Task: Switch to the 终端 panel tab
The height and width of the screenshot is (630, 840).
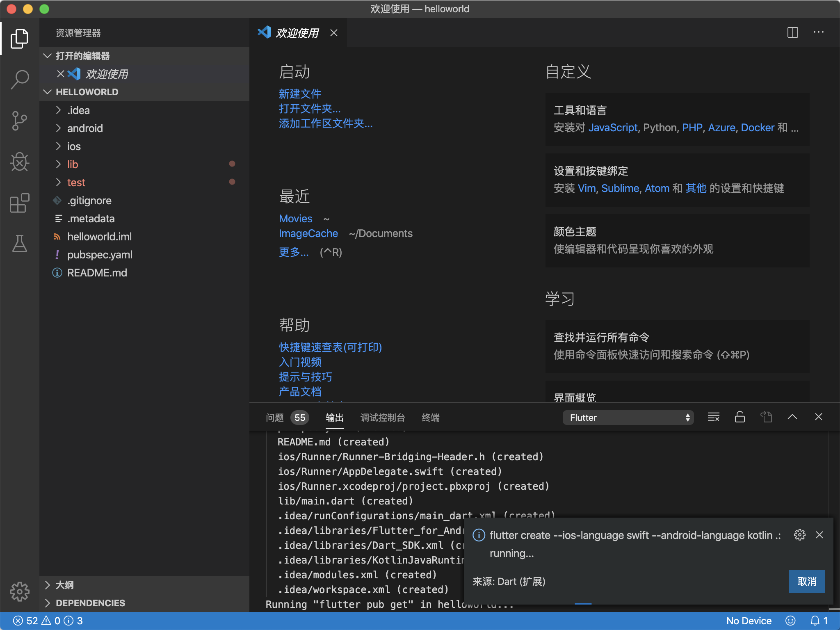Action: pyautogui.click(x=430, y=418)
